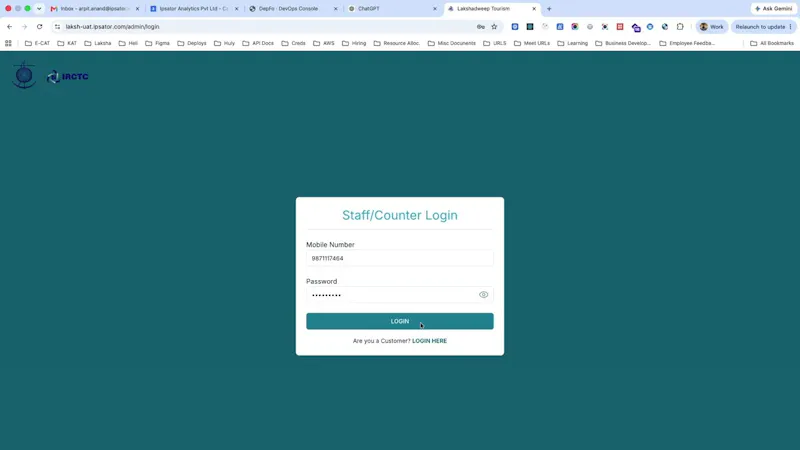Open the API Docs bookmark folder
The width and height of the screenshot is (800, 450).
[x=258, y=43]
